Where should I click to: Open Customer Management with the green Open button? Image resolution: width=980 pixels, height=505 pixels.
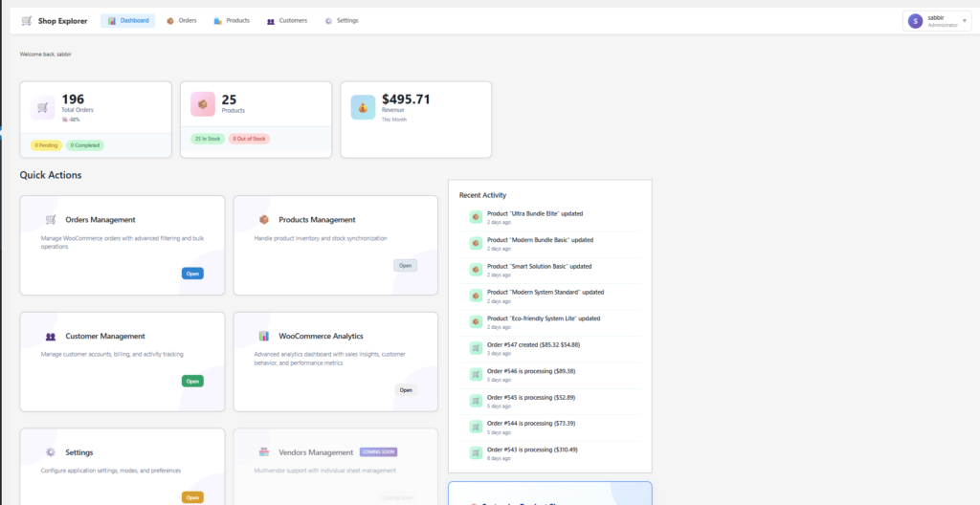click(192, 381)
